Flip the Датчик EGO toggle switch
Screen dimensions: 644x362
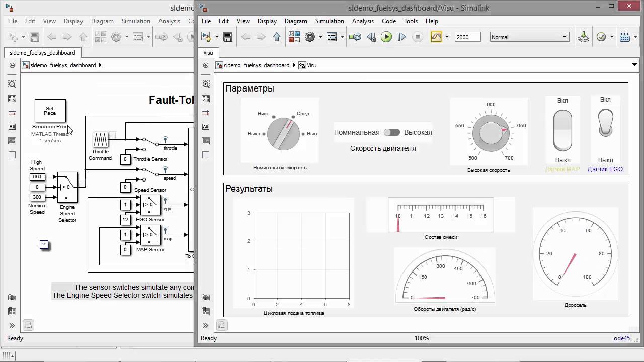605,123
